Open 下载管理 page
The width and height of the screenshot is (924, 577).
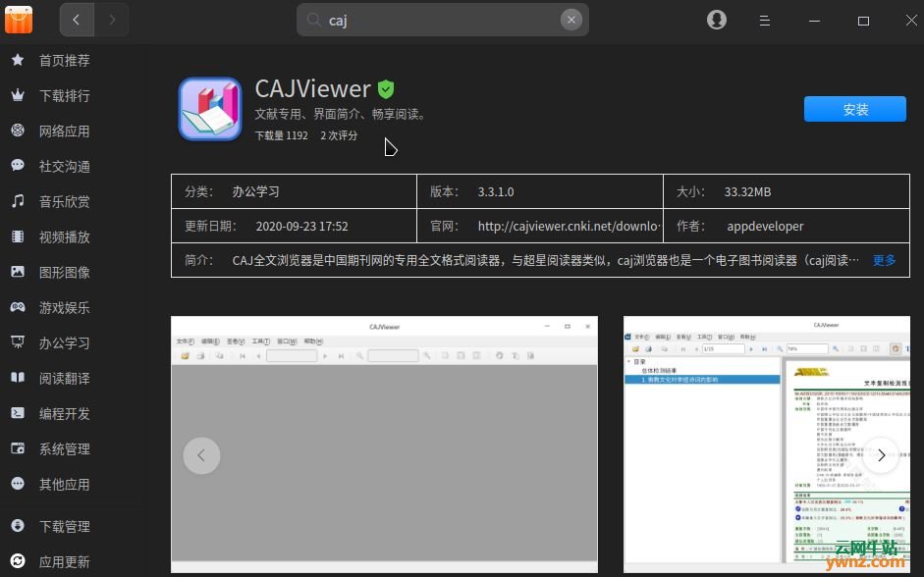[x=64, y=526]
